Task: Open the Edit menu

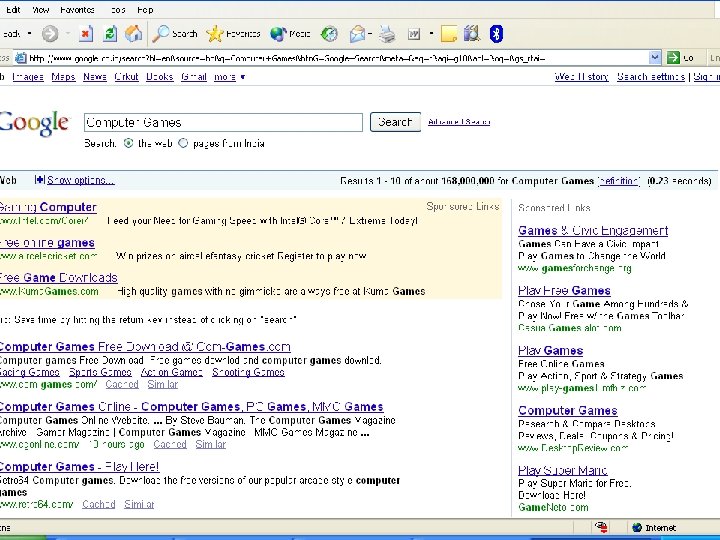Action: pyautogui.click(x=12, y=10)
